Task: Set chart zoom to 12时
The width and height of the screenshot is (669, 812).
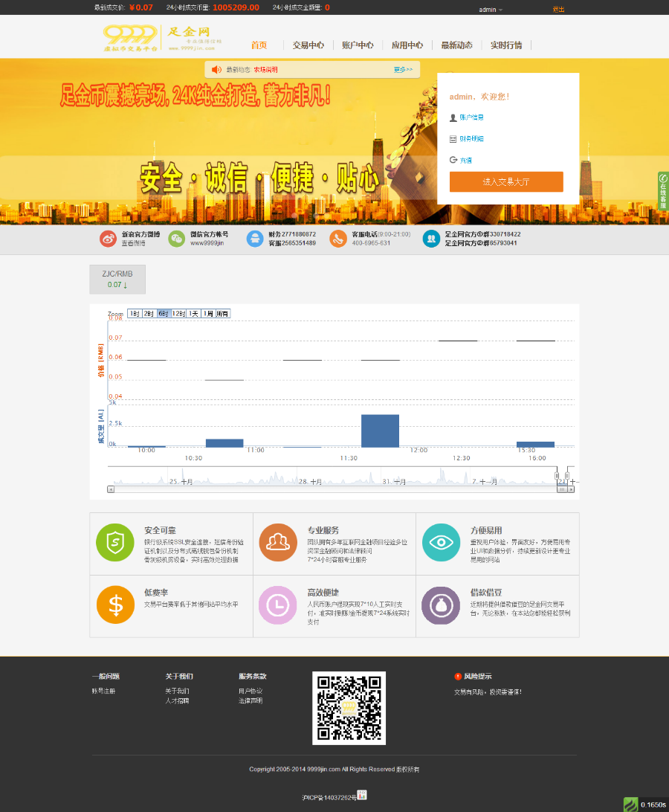Action: [178, 313]
